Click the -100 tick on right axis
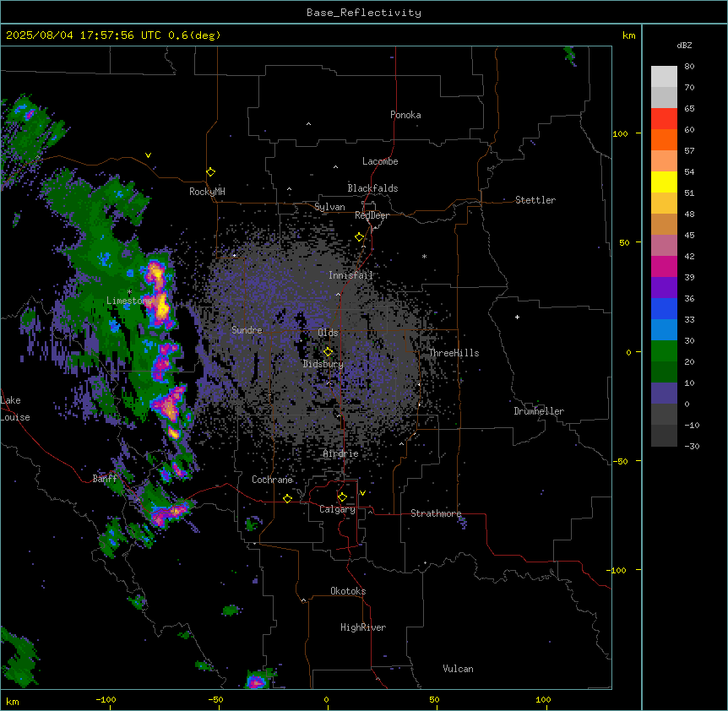 tap(617, 570)
